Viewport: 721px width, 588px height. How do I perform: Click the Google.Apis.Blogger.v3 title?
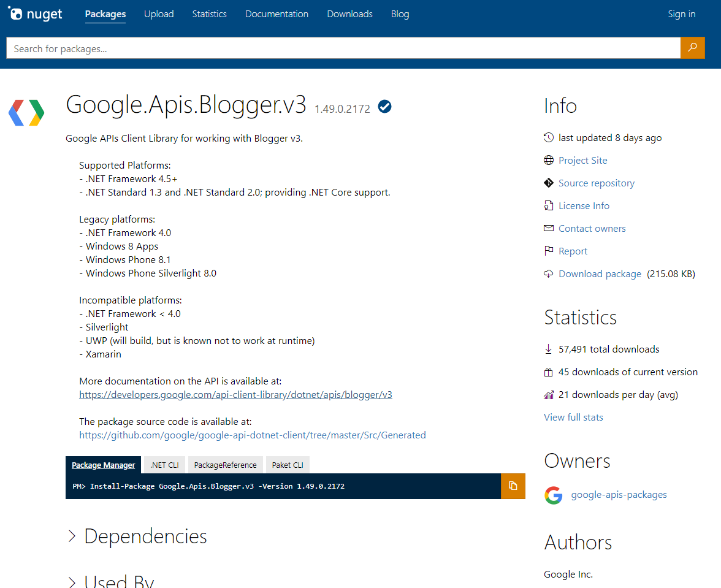[186, 104]
